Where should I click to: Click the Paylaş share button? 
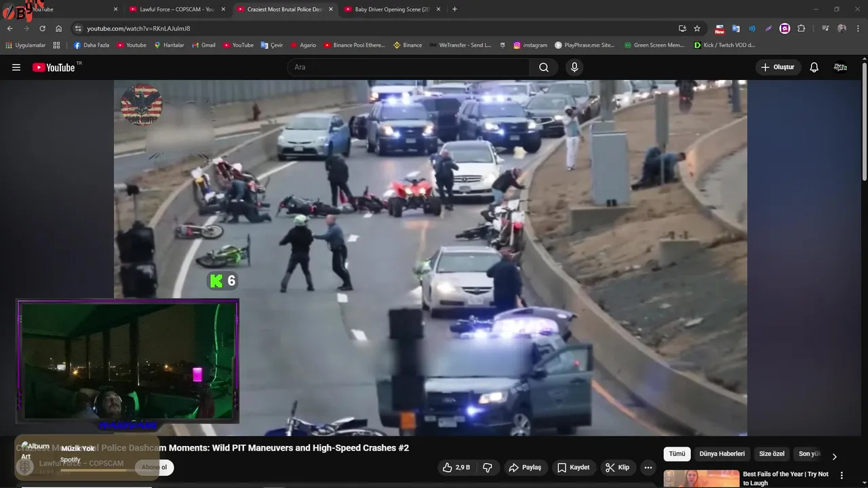click(525, 468)
